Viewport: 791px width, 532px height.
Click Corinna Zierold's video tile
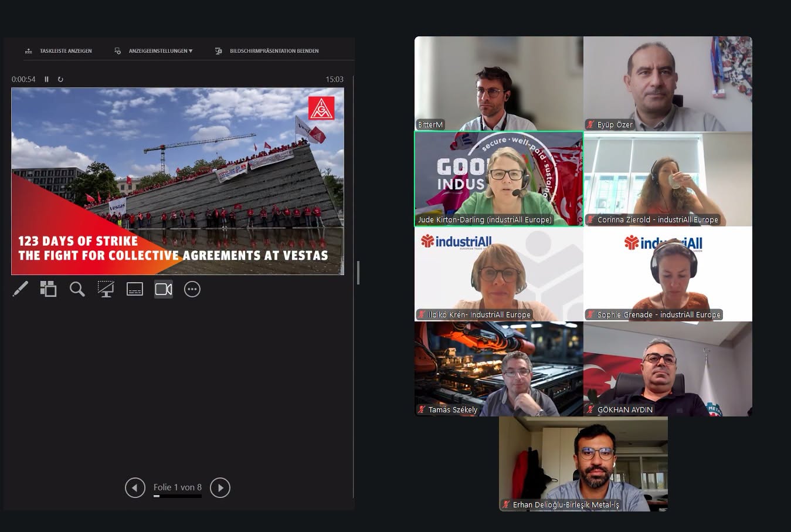[668, 179]
